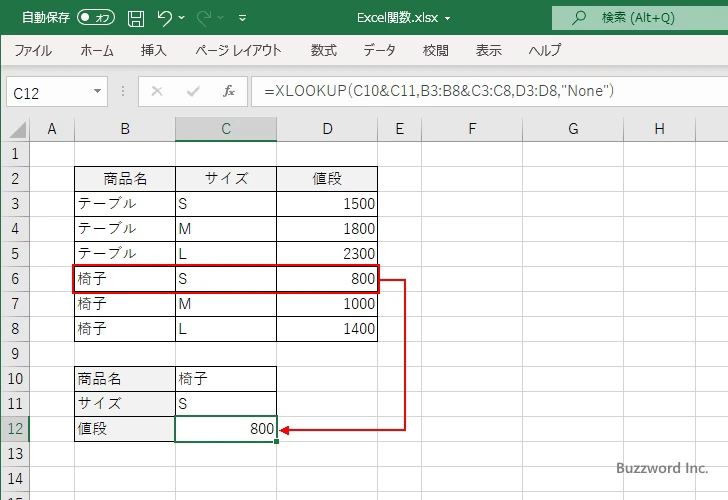728x500 pixels.
Task: Click cell B3 with テーブル
Action: point(125,204)
